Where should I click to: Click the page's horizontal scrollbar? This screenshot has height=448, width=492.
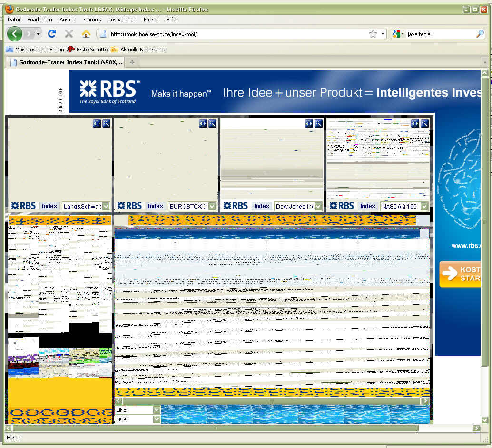[x=214, y=428]
